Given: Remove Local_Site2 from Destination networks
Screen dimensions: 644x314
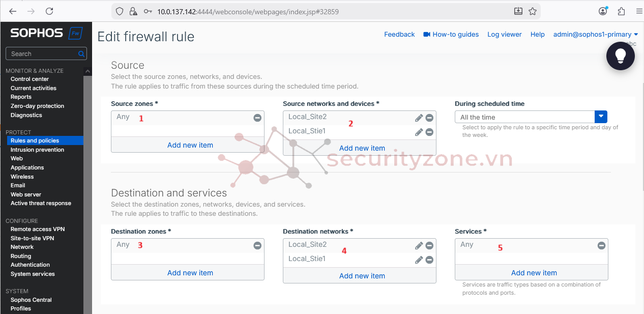Looking at the screenshot, I should [429, 245].
